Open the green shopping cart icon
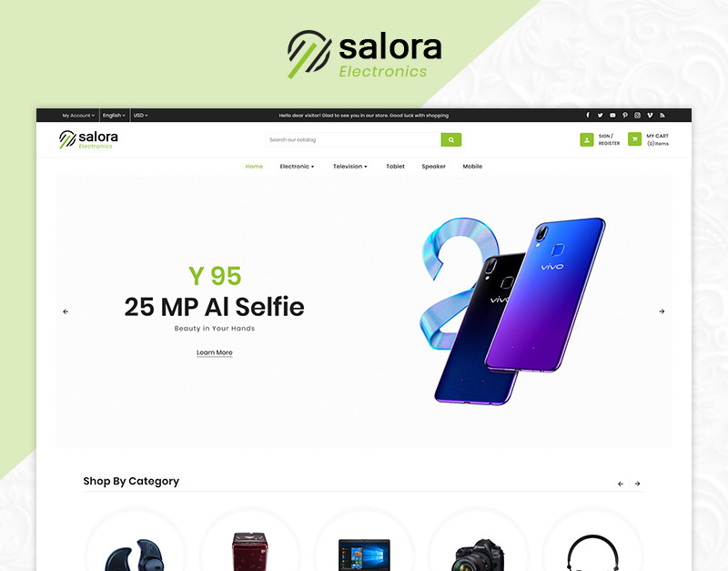This screenshot has height=571, width=728. point(634,139)
